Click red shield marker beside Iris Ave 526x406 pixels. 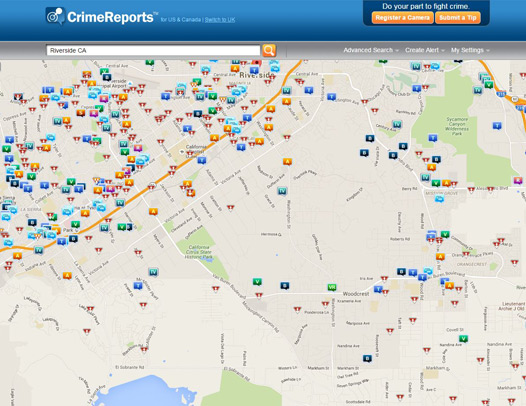(x=384, y=278)
